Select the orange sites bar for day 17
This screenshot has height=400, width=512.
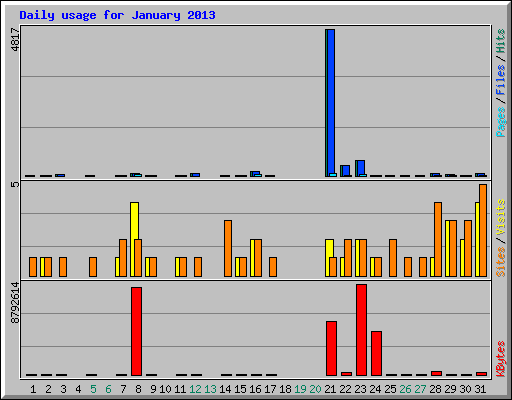273,267
